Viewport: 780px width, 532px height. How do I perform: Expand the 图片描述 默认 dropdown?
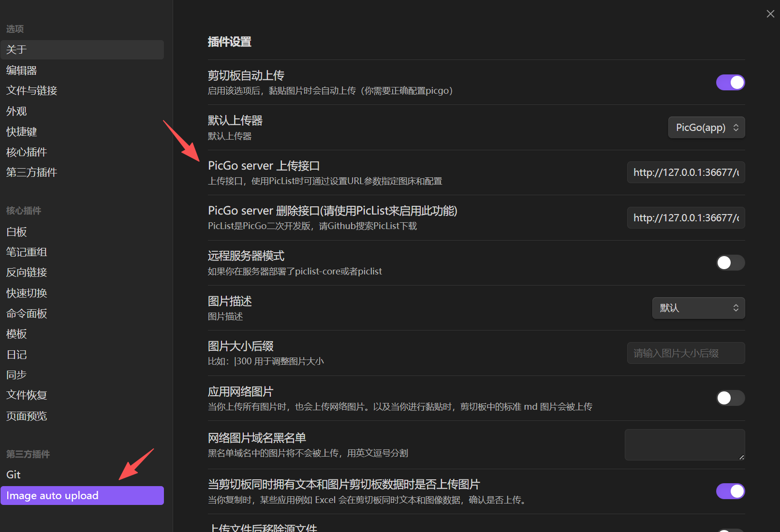[x=698, y=308]
